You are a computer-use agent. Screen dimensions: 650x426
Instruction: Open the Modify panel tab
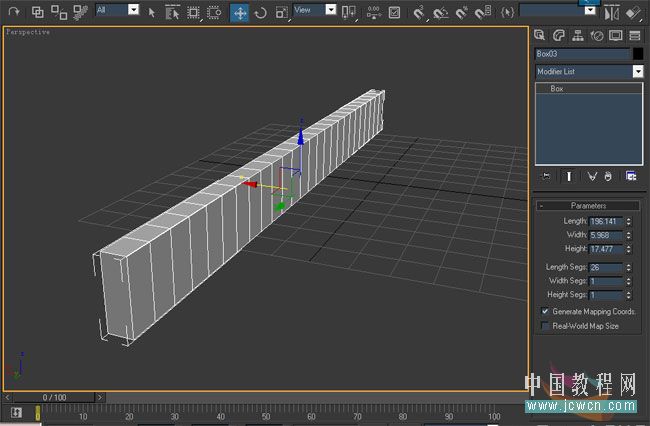point(558,35)
